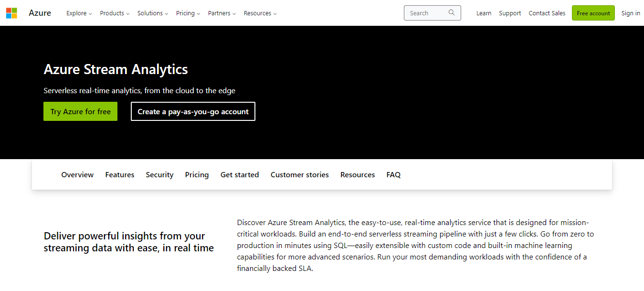
Task: Click the search magnifier icon
Action: coord(452,13)
